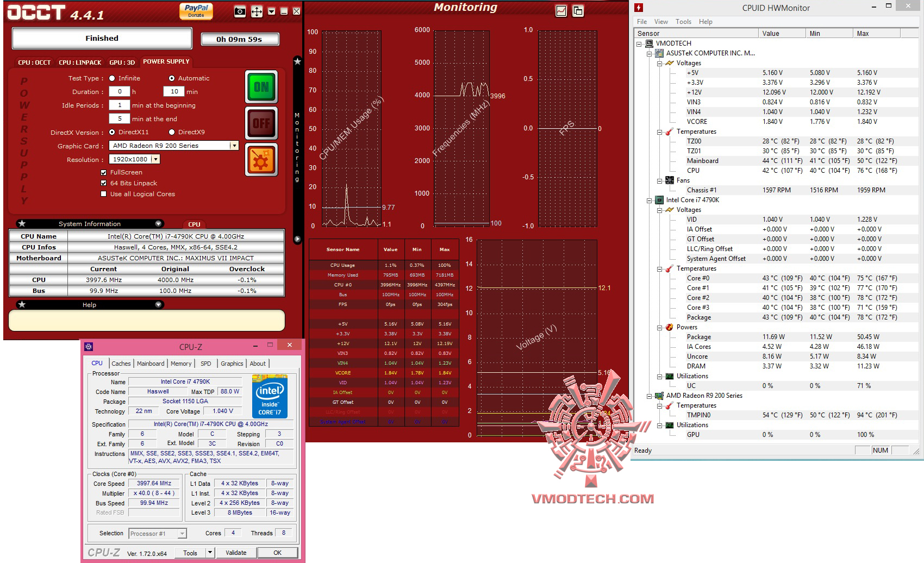Click the Intel Core i7 4790K chip icon
This screenshot has width=924, height=563.
coord(659,200)
